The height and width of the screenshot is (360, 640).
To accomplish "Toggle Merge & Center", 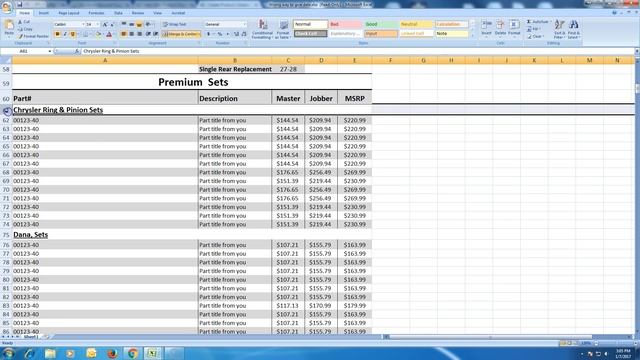I will 181,34.
